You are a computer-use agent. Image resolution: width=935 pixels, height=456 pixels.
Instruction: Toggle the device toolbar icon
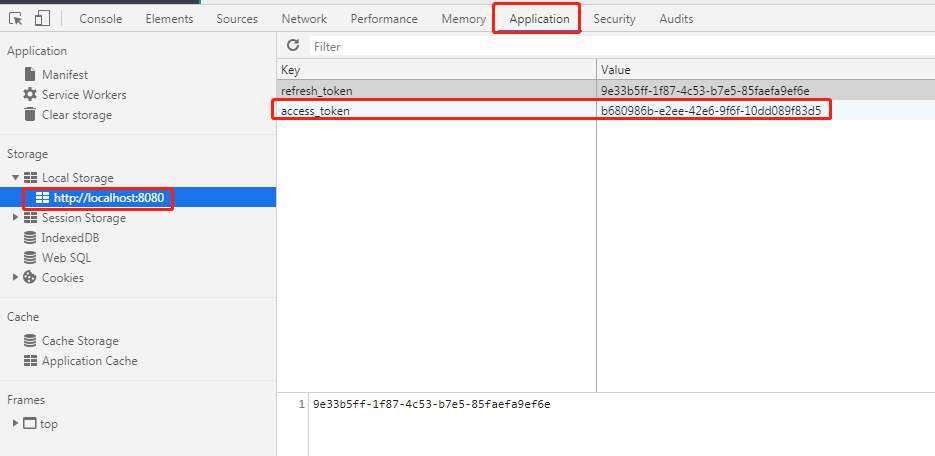coord(42,18)
